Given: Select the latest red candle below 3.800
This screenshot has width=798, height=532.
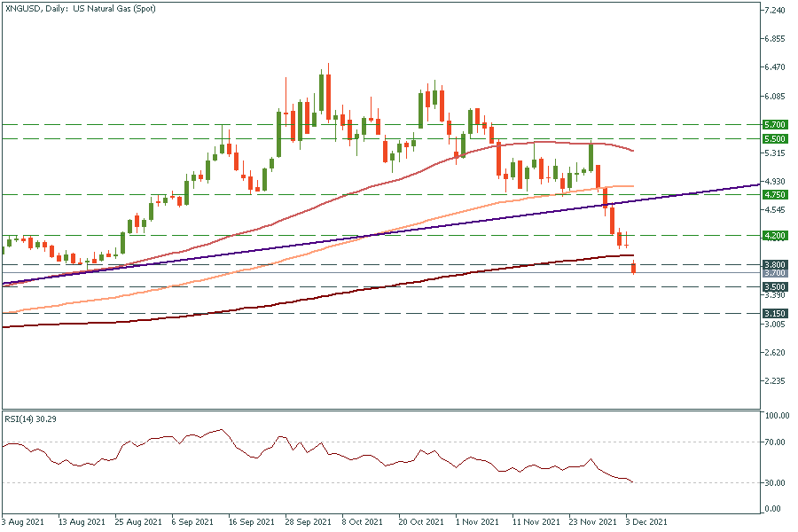Looking at the screenshot, I should tap(634, 270).
